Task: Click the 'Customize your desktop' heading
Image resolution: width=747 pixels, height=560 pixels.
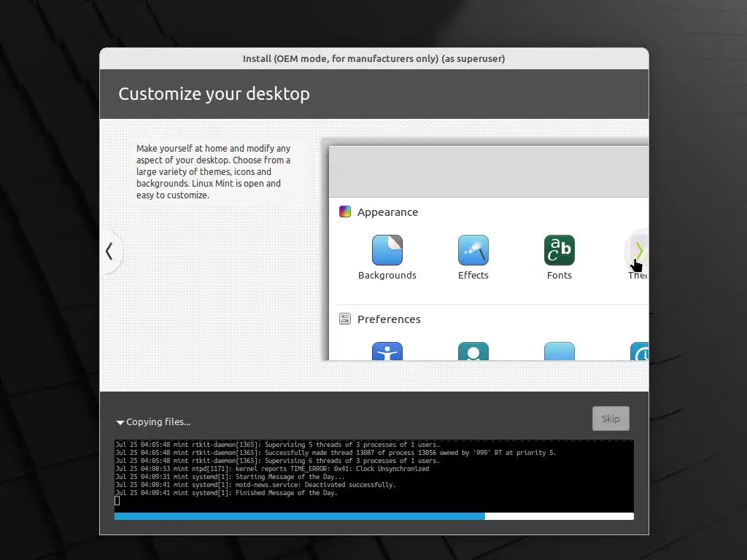Action: (x=214, y=94)
